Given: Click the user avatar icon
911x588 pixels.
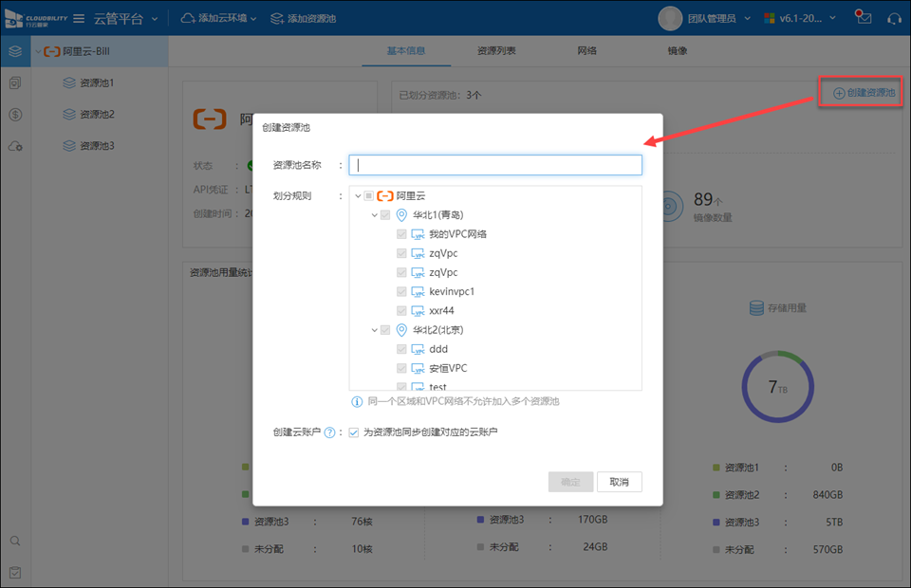Looking at the screenshot, I should click(670, 19).
